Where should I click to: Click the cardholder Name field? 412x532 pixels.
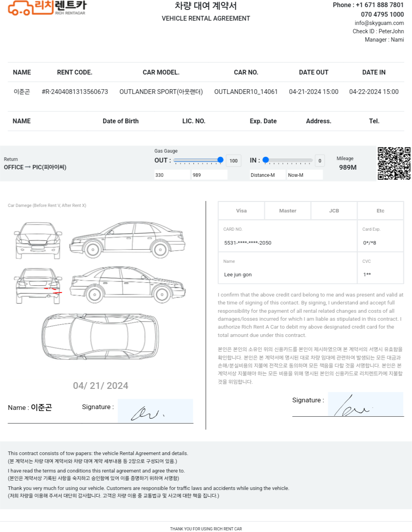coord(288,268)
